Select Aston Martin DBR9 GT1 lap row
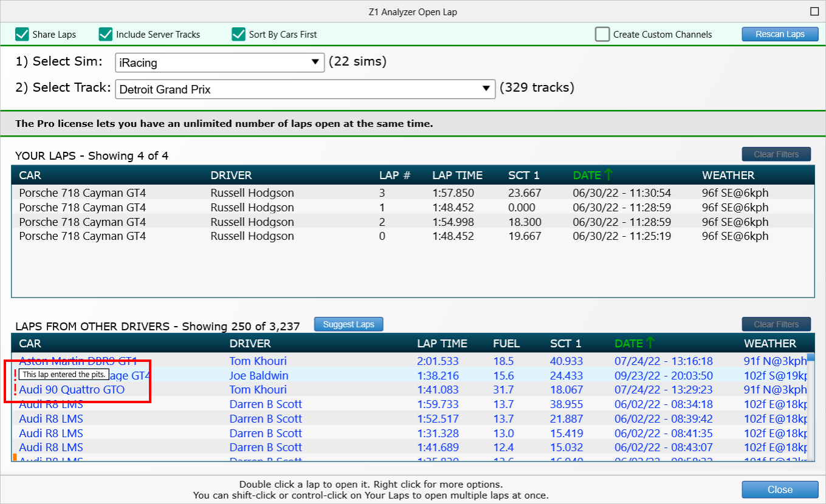Screen dimensions: 826x504 [x=409, y=361]
